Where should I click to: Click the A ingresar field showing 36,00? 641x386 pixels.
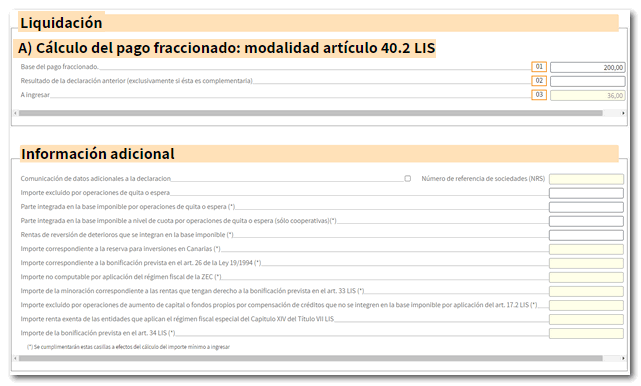(587, 95)
